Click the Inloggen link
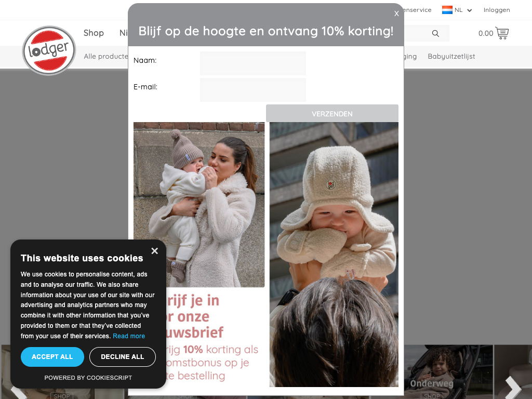This screenshot has width=532, height=399. [x=496, y=10]
